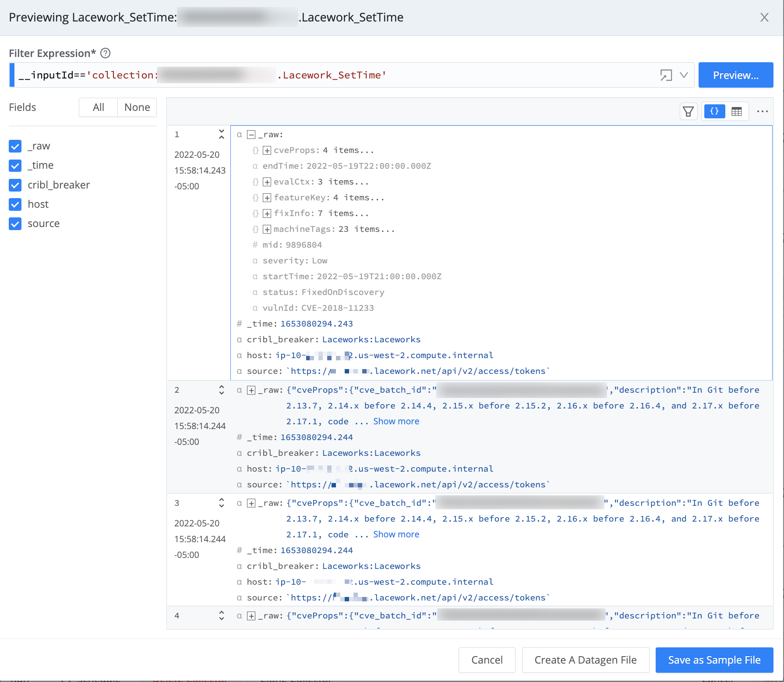Screen dimensions: 784x682
Task: Disable the source field checkbox
Action: coord(15,224)
